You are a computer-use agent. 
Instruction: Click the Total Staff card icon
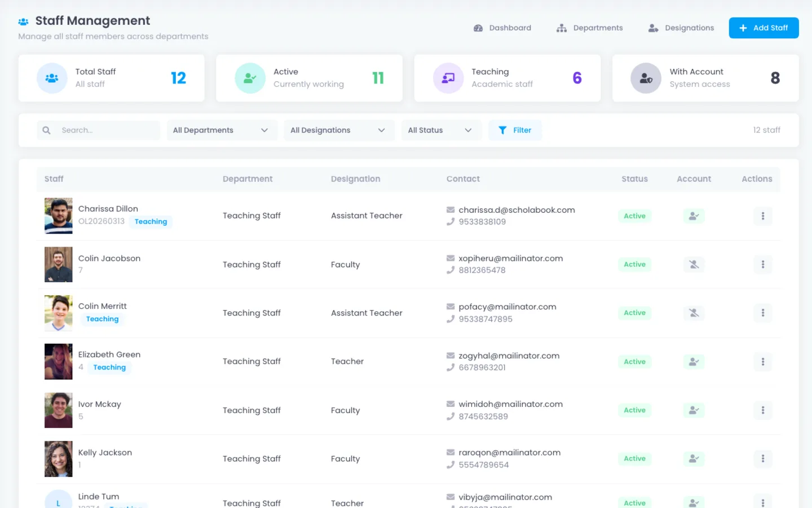click(x=52, y=78)
